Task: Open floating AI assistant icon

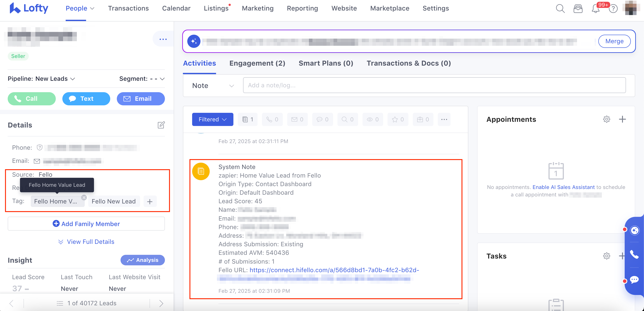Action: point(635,230)
